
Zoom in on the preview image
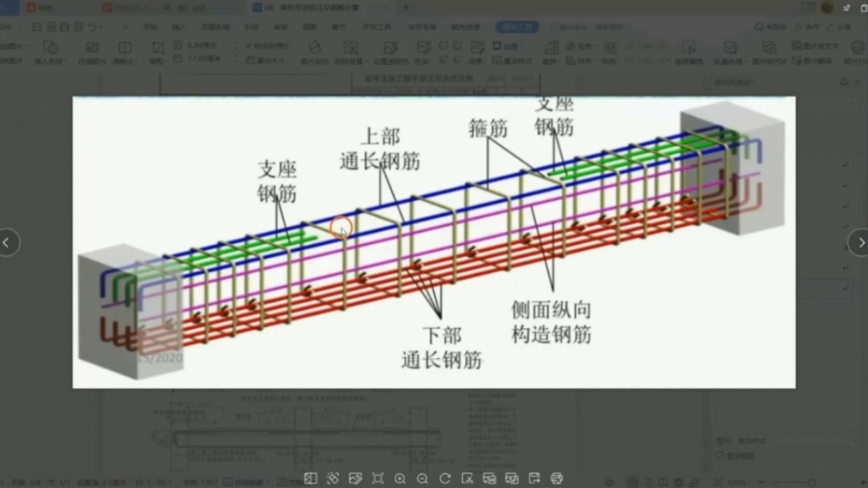[x=400, y=478]
